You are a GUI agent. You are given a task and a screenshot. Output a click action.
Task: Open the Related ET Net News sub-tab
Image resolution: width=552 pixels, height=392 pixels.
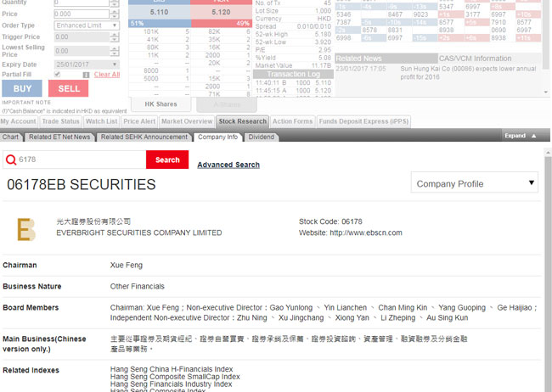point(59,137)
